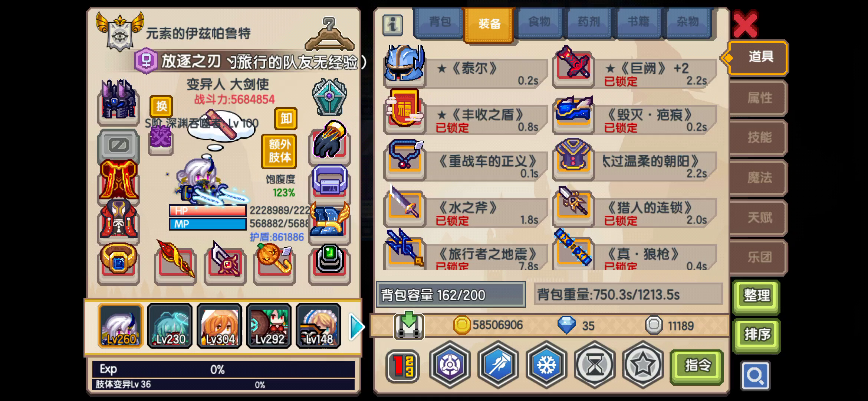Switch to the 食物 tab

539,22
